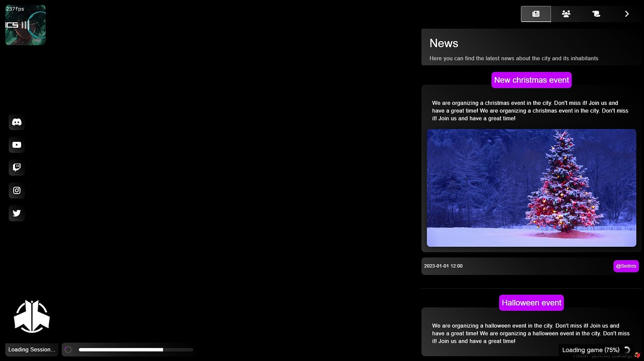Click the game thumbnail top left

pos(25,25)
